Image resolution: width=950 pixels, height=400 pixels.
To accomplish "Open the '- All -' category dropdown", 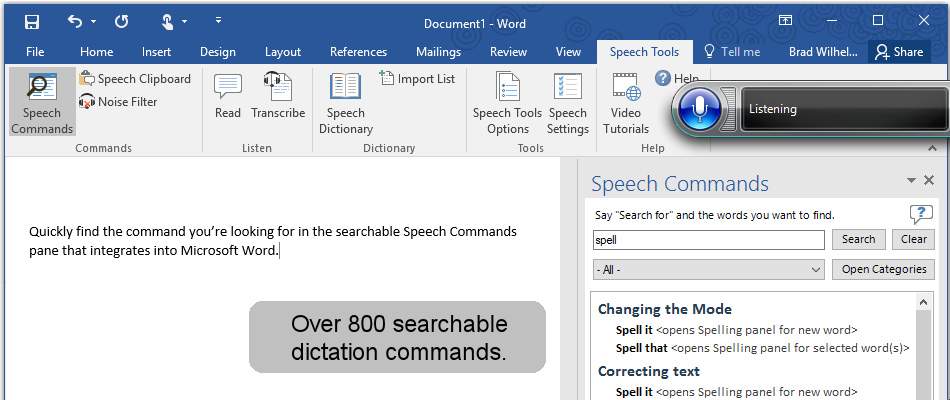I will point(709,270).
